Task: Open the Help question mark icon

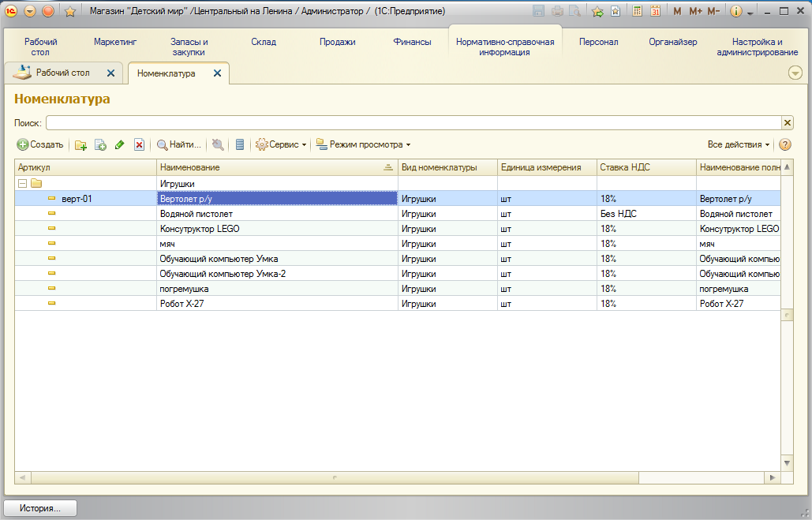Action: click(785, 144)
